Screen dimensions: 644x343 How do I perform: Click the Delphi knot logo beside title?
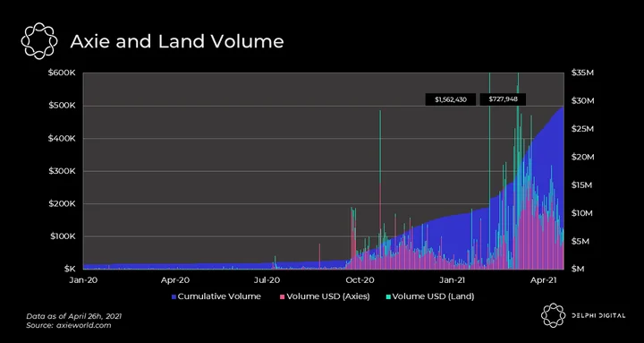[39, 41]
